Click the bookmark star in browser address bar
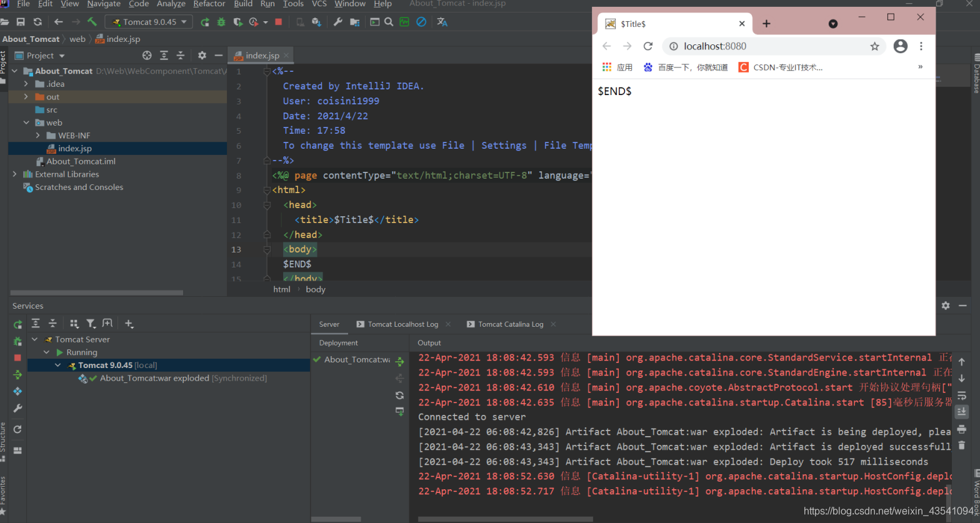Screen dimensions: 980x523 point(874,46)
